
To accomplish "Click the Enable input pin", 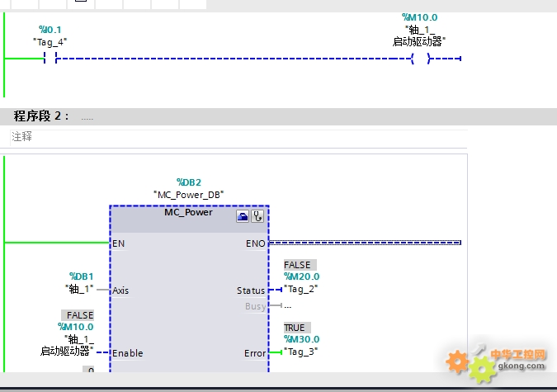I will (x=127, y=353).
